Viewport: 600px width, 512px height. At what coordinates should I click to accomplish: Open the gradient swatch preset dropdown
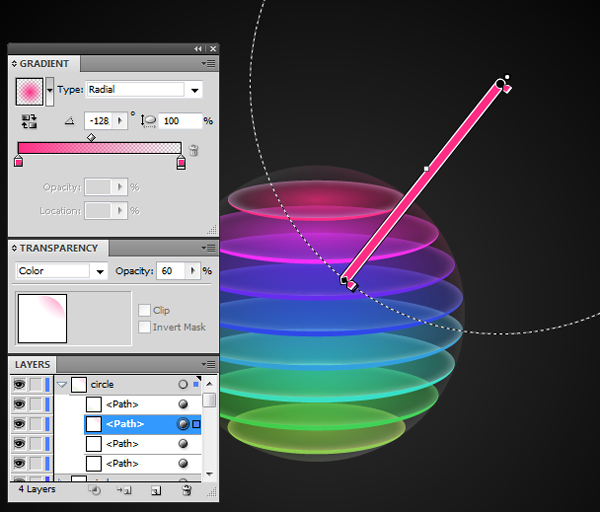50,91
